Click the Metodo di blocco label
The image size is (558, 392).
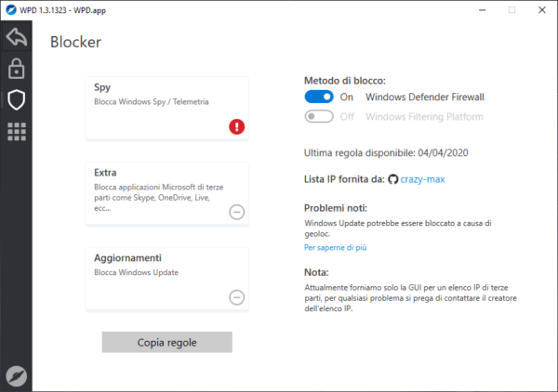[x=344, y=81]
